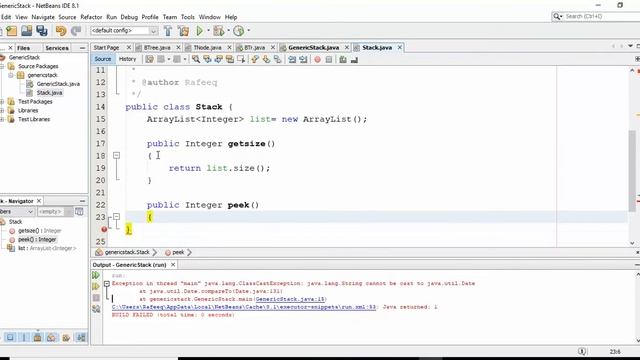Expand the Test Packages tree node

(2, 102)
